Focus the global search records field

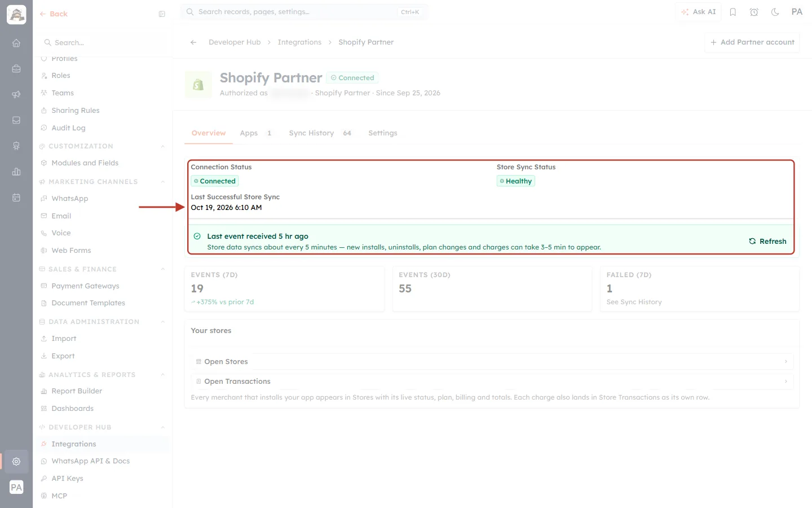[x=304, y=12]
